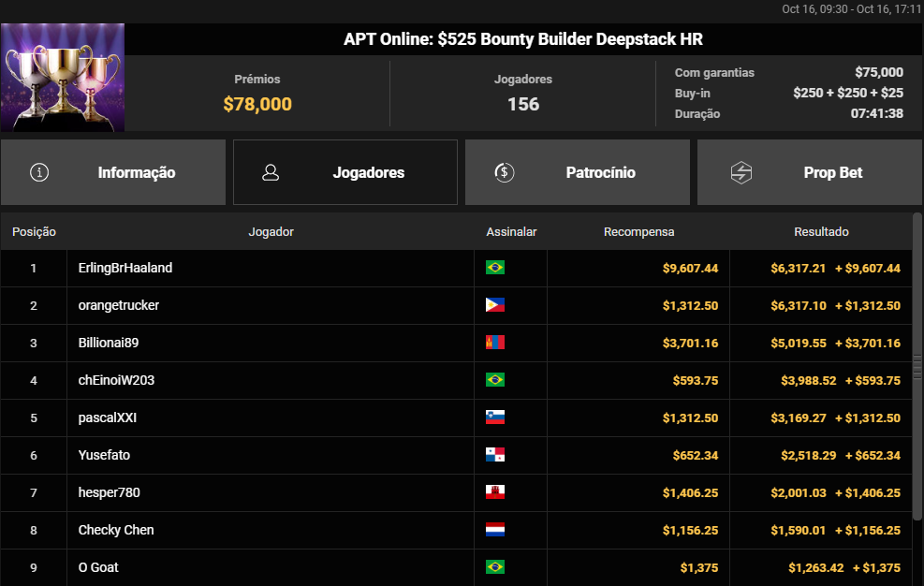Open the Informação tab
The width and height of the screenshot is (924, 586).
[113, 172]
